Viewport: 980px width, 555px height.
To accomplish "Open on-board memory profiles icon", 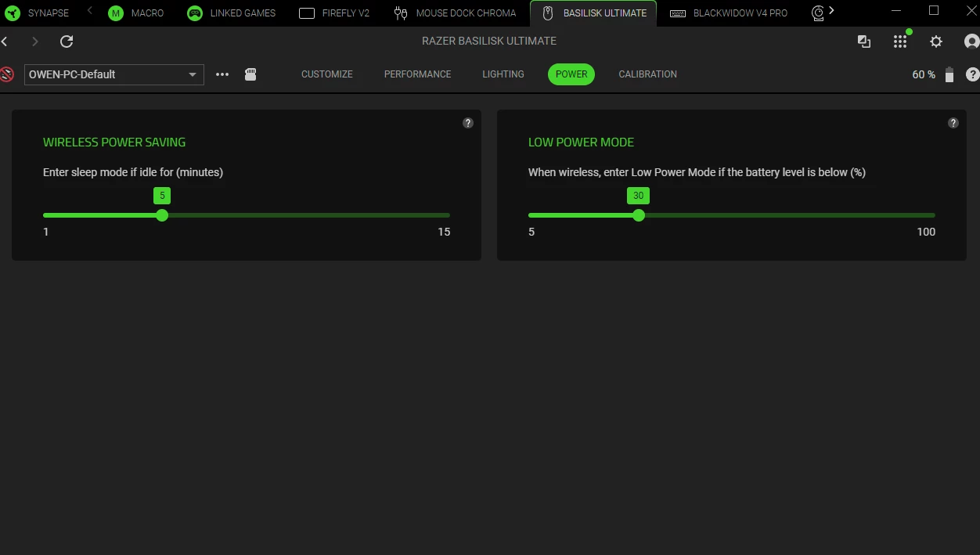I will [250, 74].
